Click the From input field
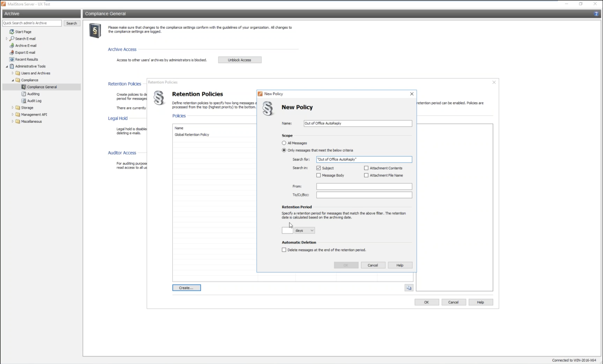 pos(364,186)
